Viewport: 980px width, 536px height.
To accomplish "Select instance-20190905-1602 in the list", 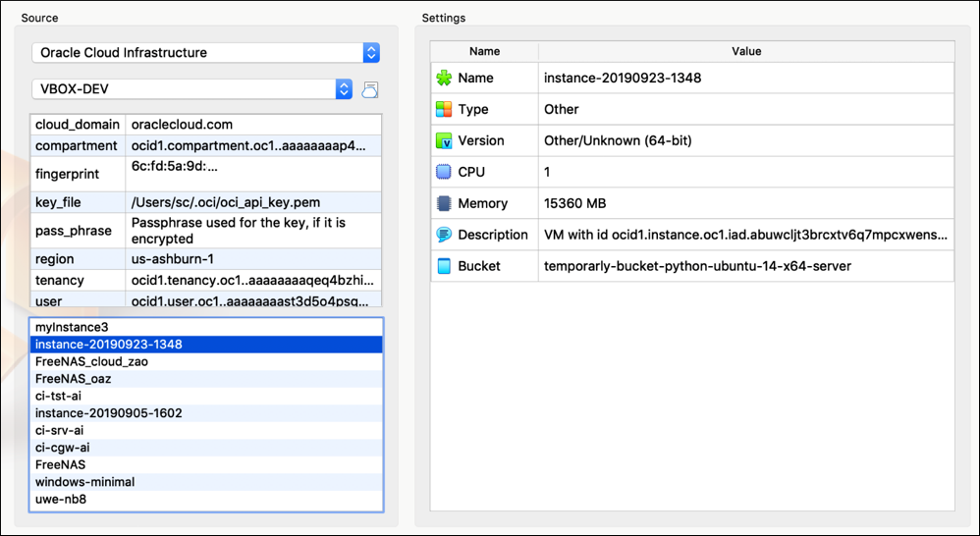I will (x=206, y=413).
